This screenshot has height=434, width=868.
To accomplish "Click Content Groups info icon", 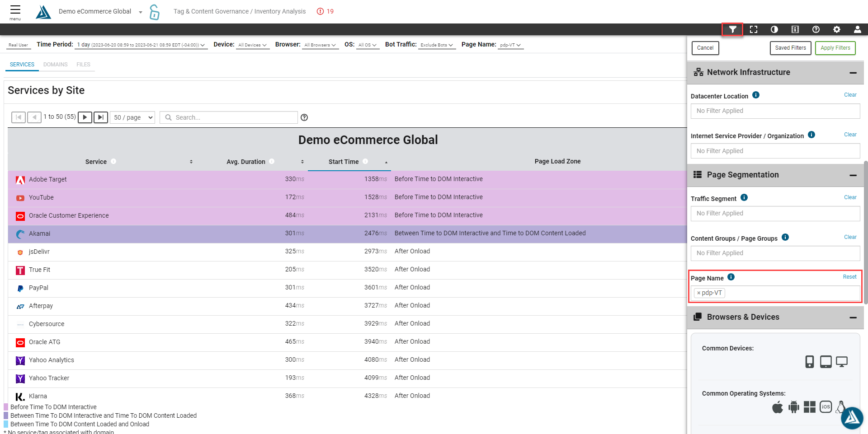I will [785, 237].
